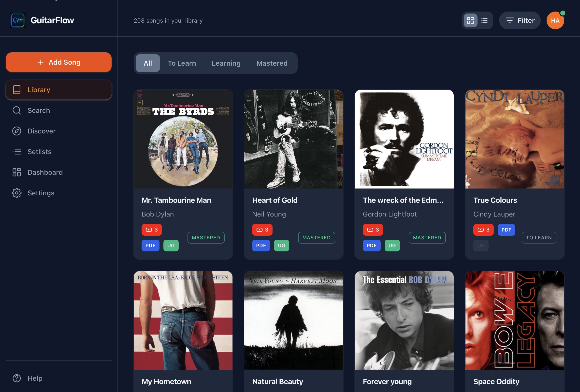580x392 pixels.
Task: Click PDF badge on True Colours
Action: (506, 230)
